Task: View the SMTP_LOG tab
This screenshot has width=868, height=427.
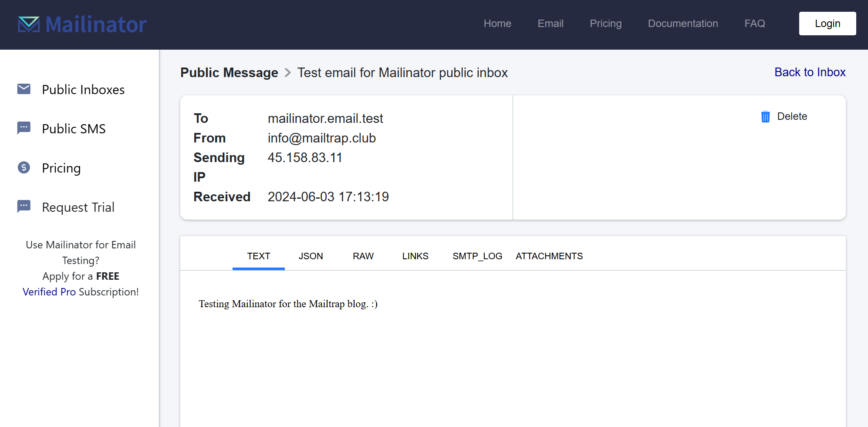Action: pyautogui.click(x=477, y=256)
